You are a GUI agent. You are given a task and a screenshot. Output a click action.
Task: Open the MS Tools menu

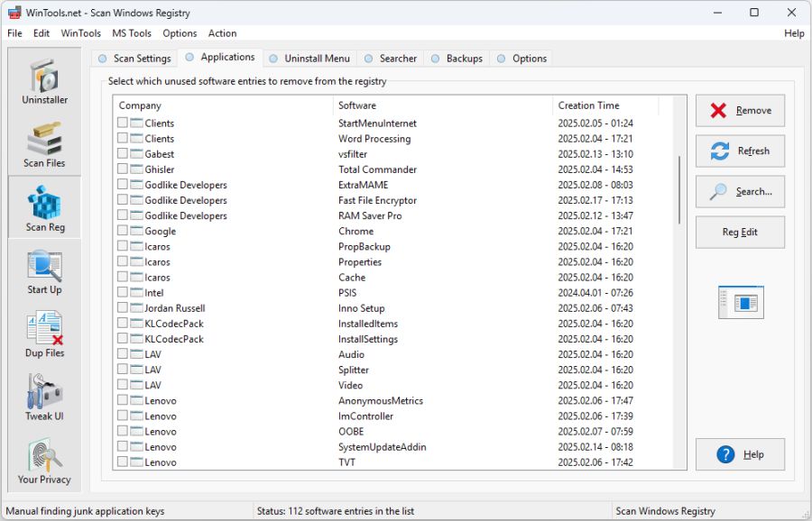coord(132,32)
